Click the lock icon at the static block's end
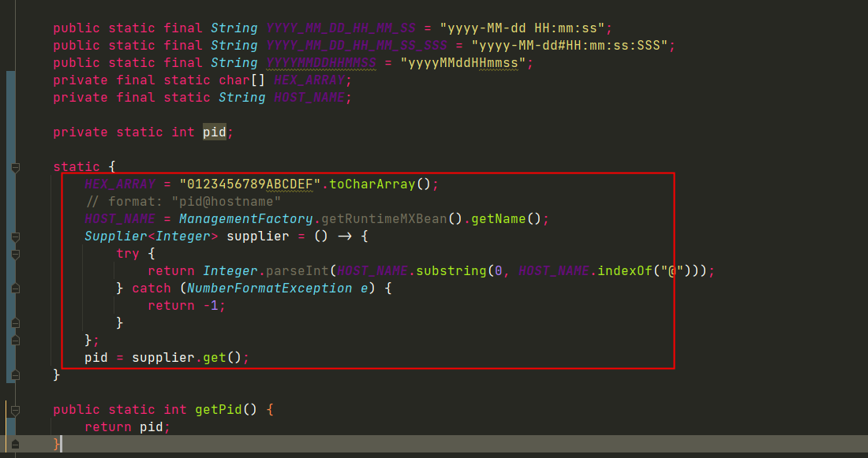868x458 pixels. tap(13, 373)
